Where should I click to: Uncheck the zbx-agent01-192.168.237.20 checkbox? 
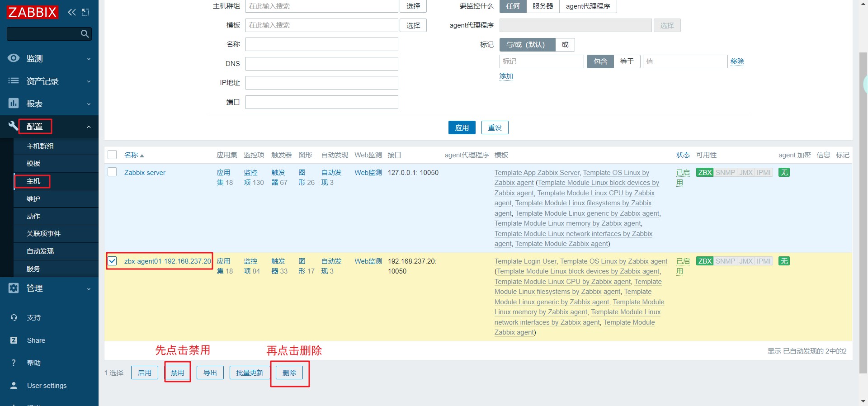(112, 261)
